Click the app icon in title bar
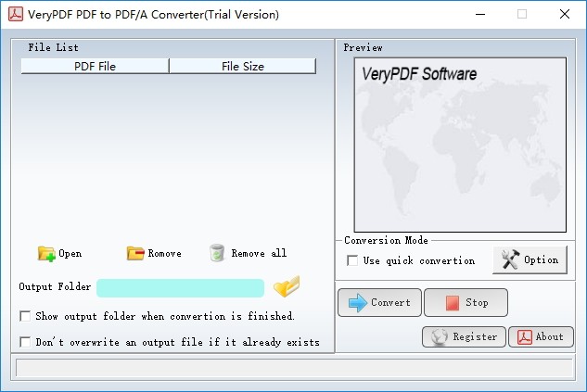This screenshot has width=587, height=392. point(16,14)
